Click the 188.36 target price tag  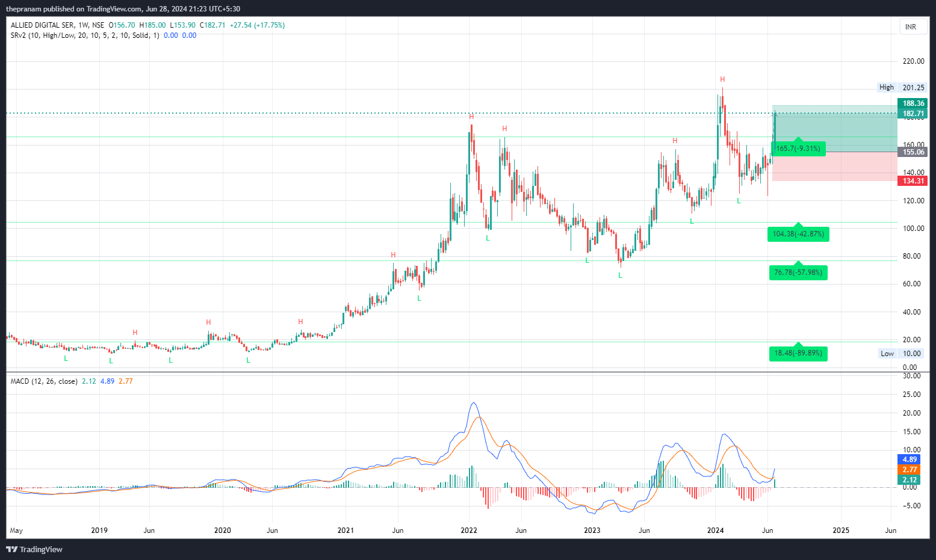(913, 103)
